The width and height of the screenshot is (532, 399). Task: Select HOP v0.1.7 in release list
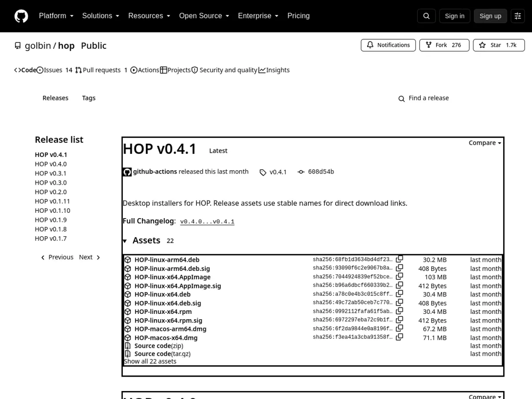pos(51,239)
